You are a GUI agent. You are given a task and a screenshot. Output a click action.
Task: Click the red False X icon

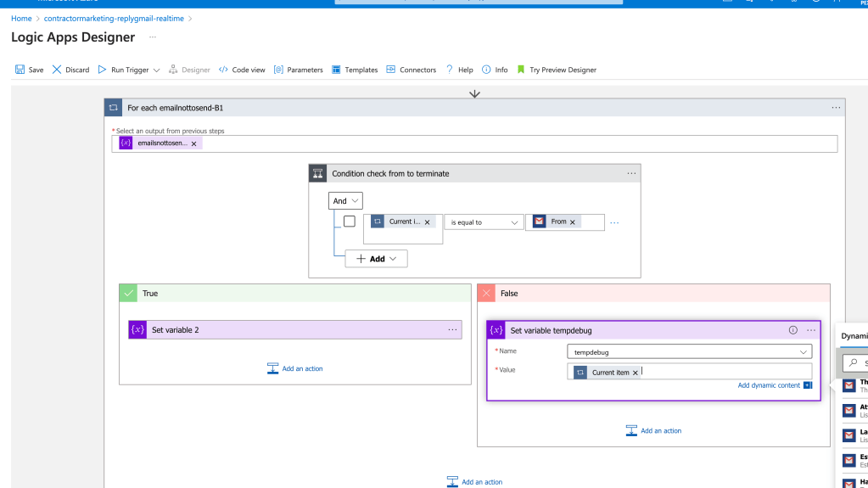[486, 293]
